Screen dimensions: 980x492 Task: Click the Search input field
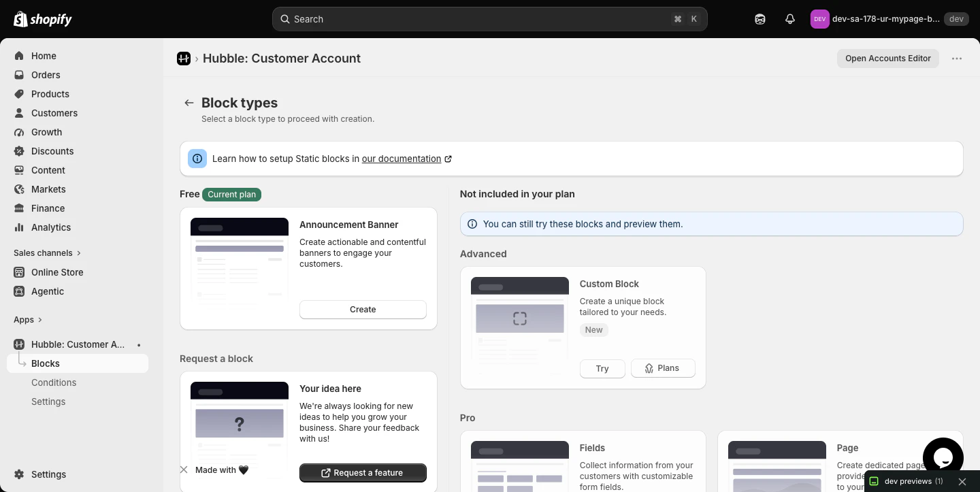(x=490, y=19)
